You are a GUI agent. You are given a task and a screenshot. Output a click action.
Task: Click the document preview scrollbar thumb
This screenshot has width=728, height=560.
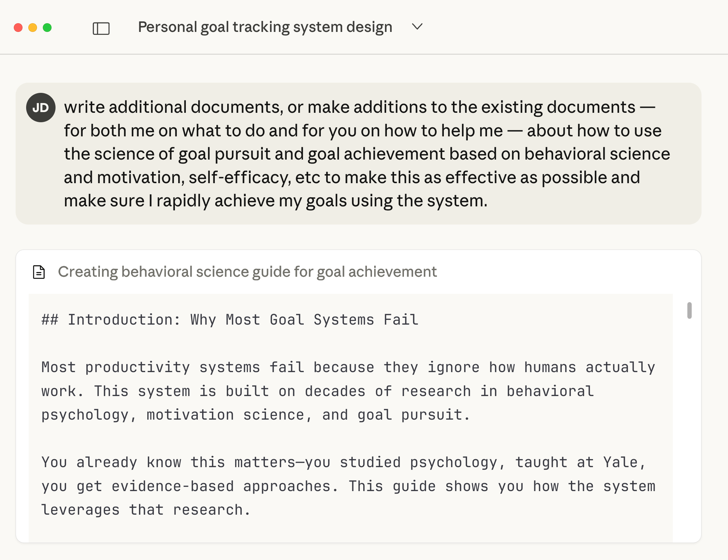pyautogui.click(x=689, y=310)
